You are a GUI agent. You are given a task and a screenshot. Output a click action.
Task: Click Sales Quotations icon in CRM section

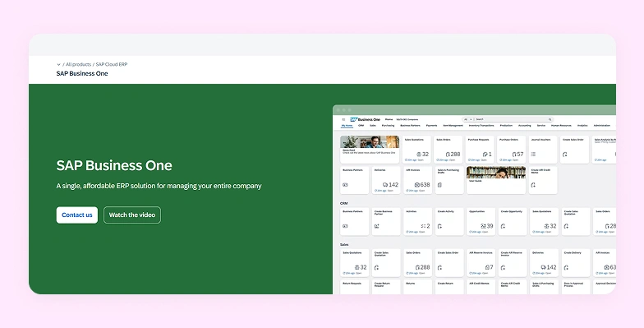tap(547, 226)
